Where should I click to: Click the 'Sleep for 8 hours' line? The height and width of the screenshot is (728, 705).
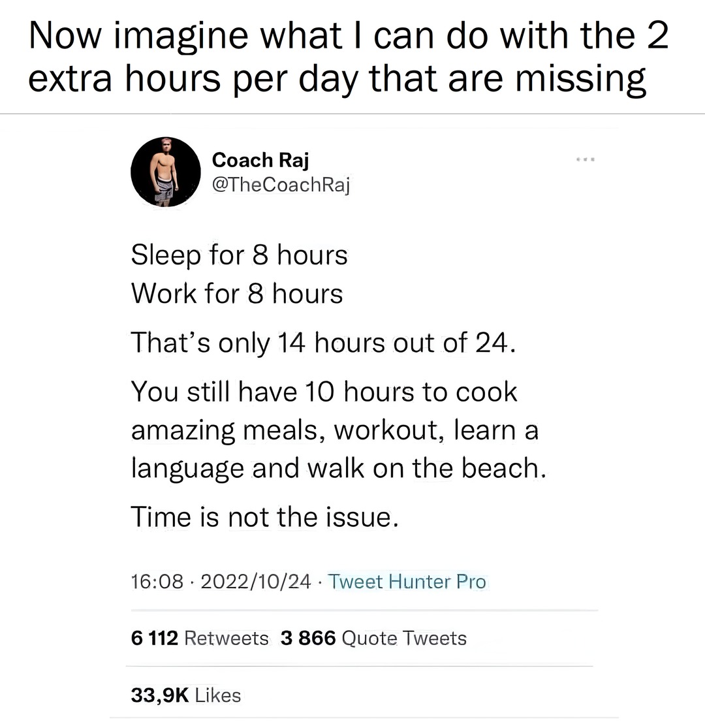coord(239,255)
